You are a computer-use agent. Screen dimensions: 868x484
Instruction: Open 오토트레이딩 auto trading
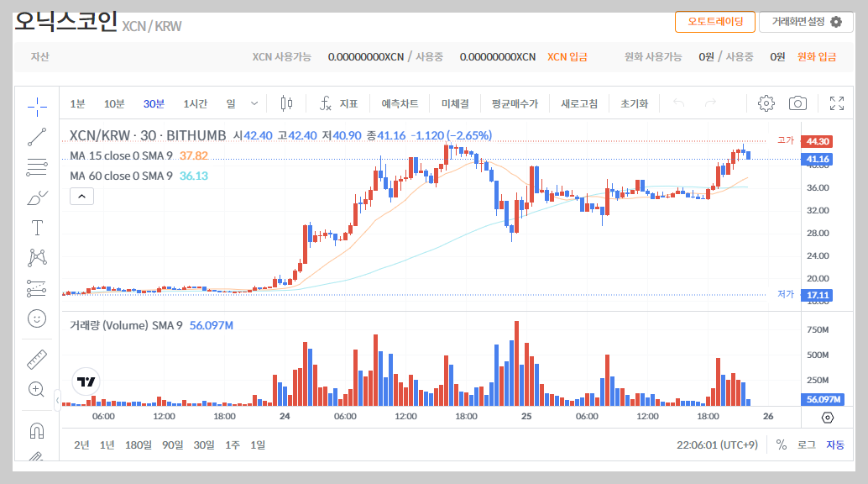(715, 22)
